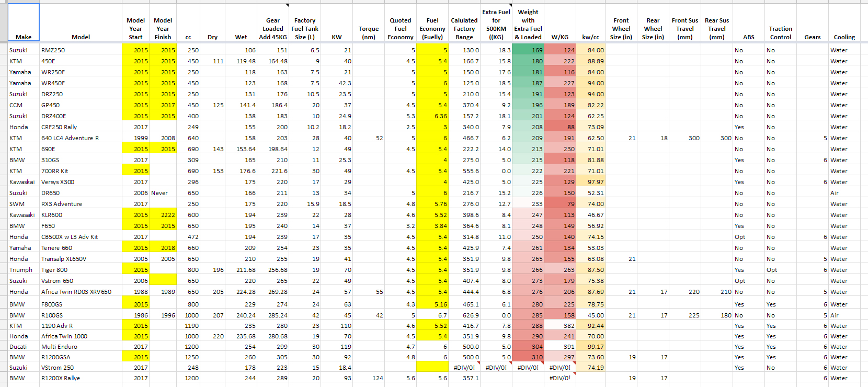This screenshot has width=868, height=387.
Task: Select the Make column header cell
Action: pyautogui.click(x=24, y=22)
